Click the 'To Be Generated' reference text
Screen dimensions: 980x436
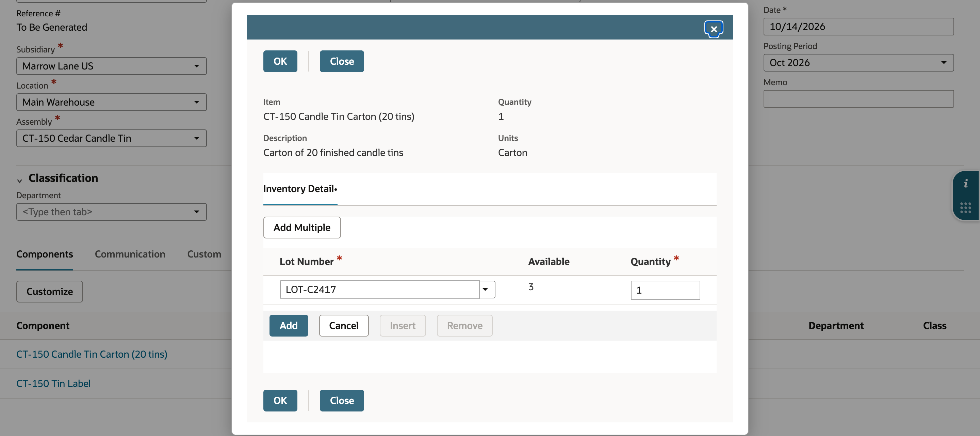(52, 27)
